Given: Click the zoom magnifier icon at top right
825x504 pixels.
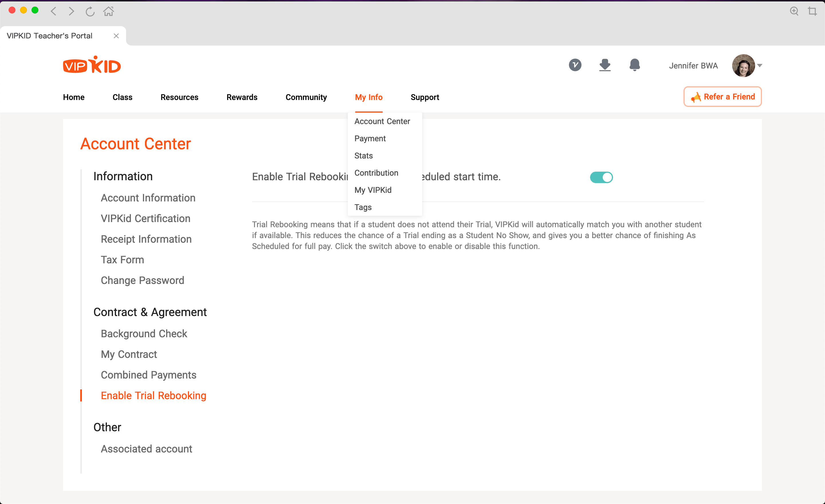Looking at the screenshot, I should [794, 11].
